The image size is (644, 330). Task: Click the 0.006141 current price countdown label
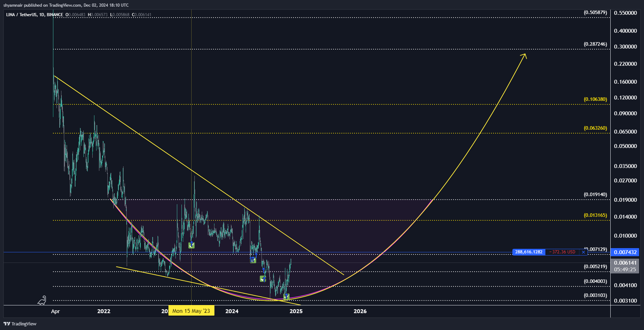coord(625,266)
